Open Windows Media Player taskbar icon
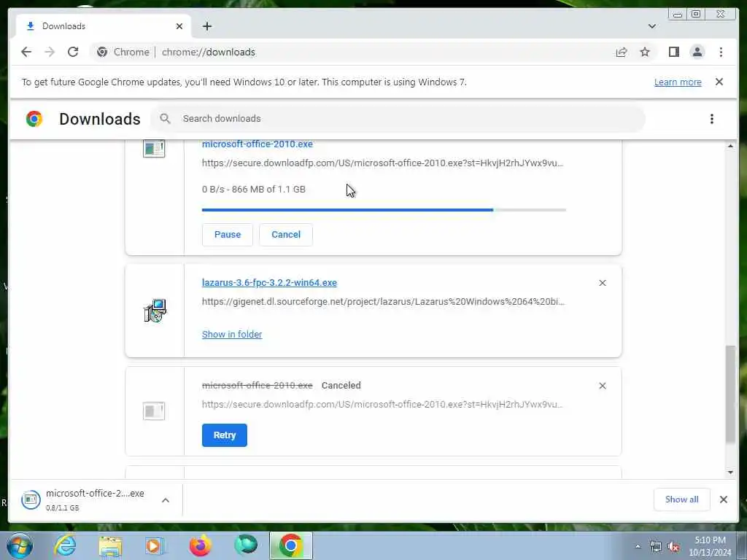Image resolution: width=747 pixels, height=560 pixels. (155, 545)
